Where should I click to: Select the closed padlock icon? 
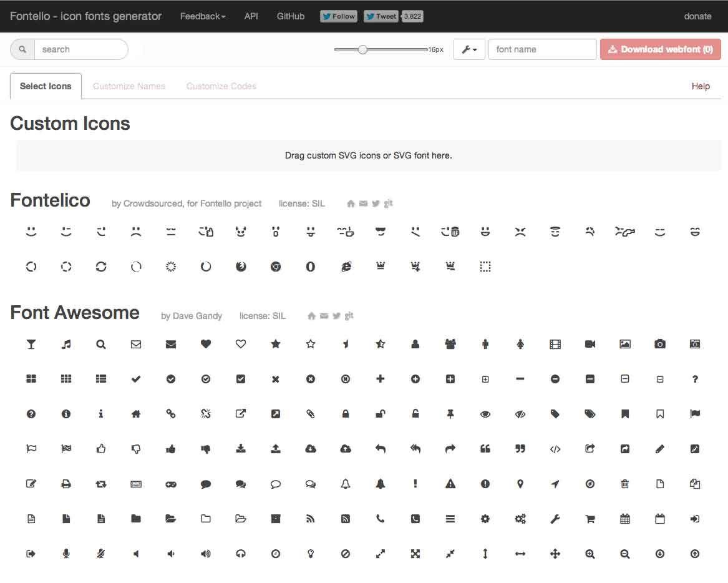click(x=346, y=414)
